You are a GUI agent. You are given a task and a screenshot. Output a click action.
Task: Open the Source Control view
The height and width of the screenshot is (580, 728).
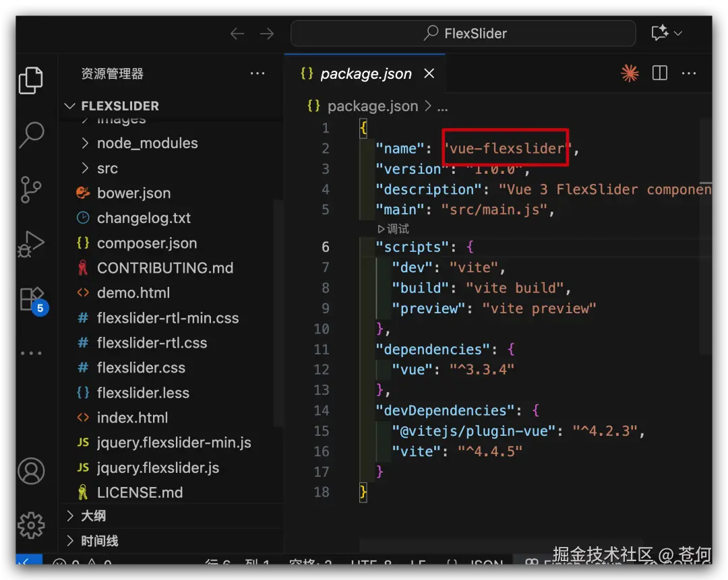coord(31,189)
